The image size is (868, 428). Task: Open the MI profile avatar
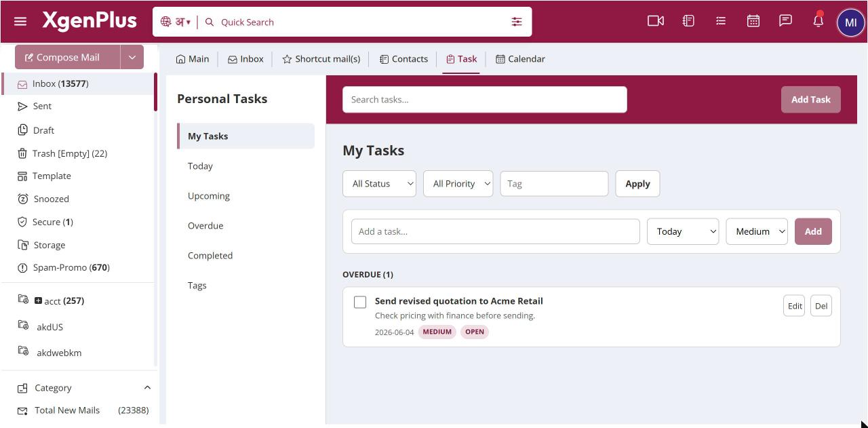click(x=851, y=22)
